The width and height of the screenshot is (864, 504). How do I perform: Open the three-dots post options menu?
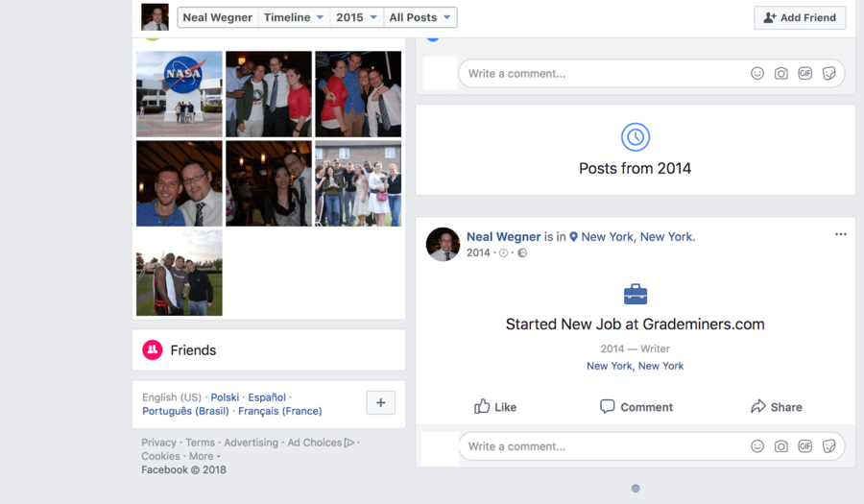point(840,234)
